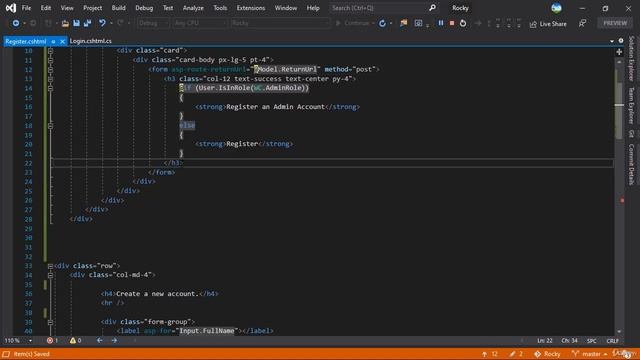This screenshot has width=640, height=360.
Task: Click the split editor plus icon
Action: click(x=619, y=52)
